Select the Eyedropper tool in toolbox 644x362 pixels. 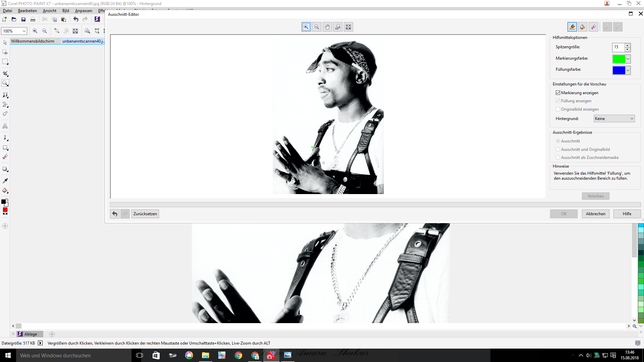pos(5,181)
